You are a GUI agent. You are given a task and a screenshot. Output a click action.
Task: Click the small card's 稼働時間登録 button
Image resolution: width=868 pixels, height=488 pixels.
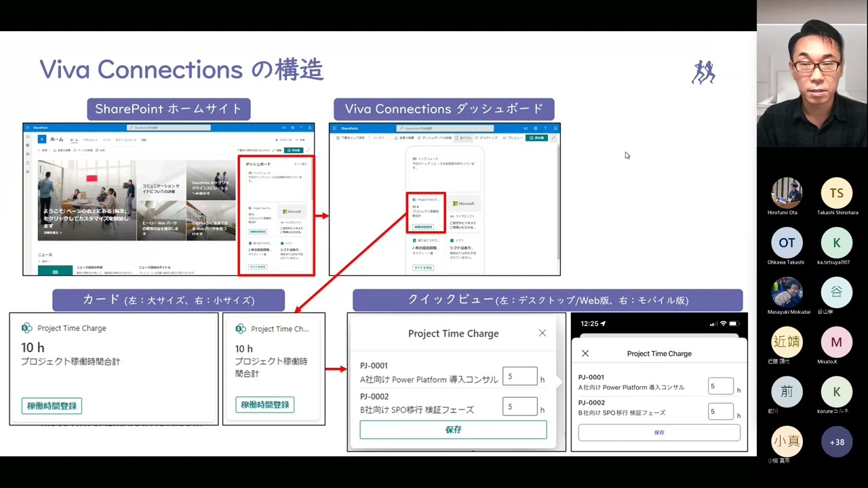coord(265,405)
